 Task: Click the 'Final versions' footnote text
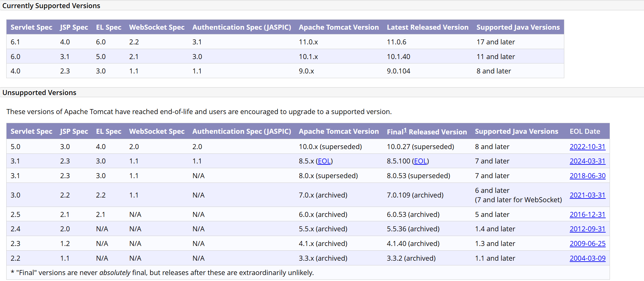tap(162, 273)
